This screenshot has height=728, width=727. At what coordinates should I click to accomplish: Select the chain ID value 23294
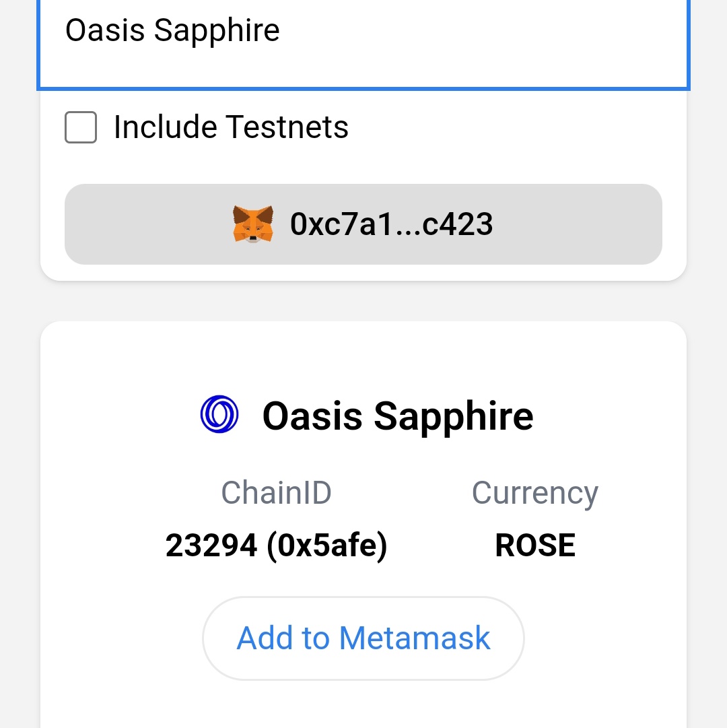tap(211, 545)
